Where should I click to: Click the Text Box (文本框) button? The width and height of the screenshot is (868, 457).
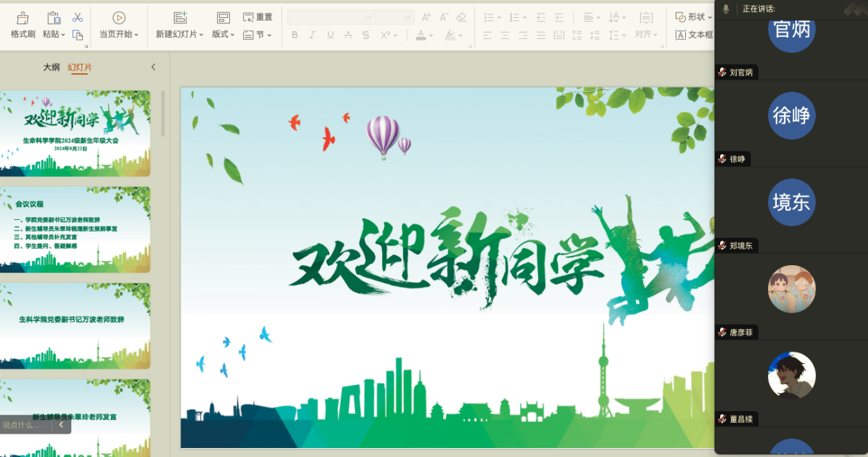(694, 35)
